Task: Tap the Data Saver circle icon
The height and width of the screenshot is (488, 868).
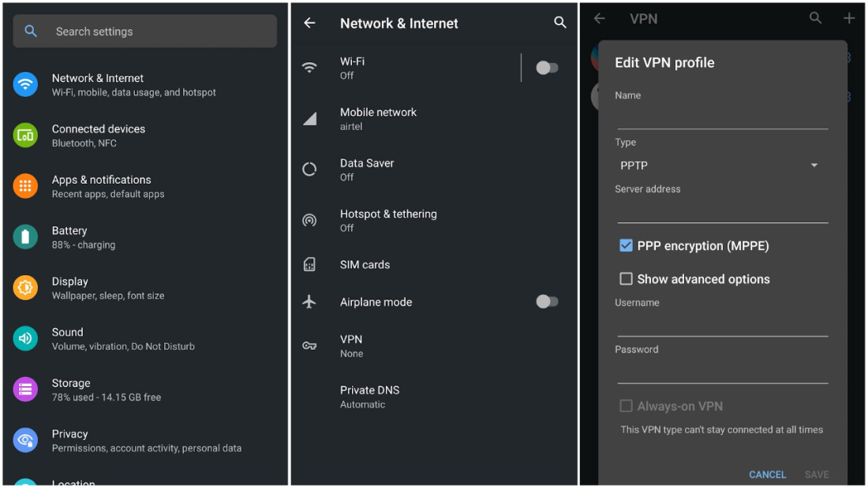Action: pos(309,169)
